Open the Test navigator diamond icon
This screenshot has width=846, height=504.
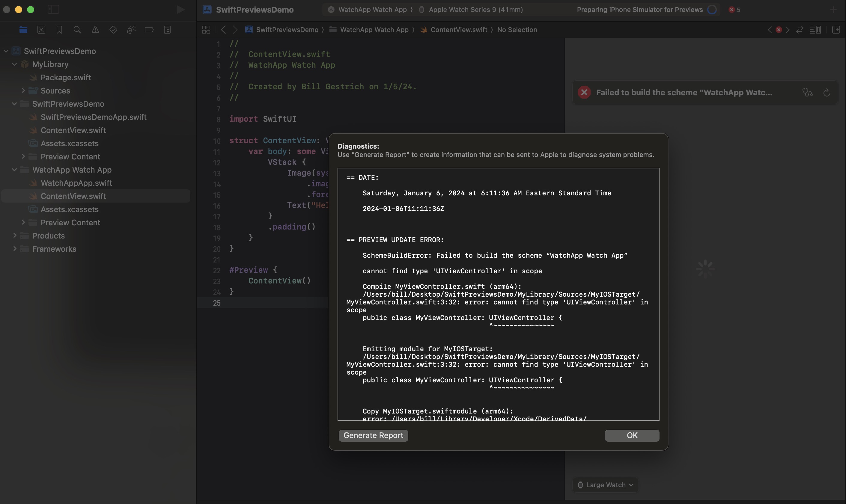pos(113,30)
